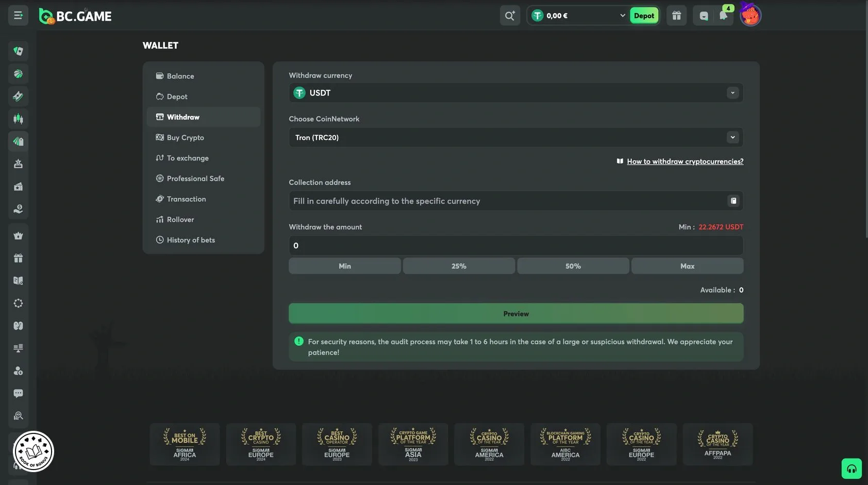
Task: Open the chat bubble icon in header
Action: coord(704,16)
